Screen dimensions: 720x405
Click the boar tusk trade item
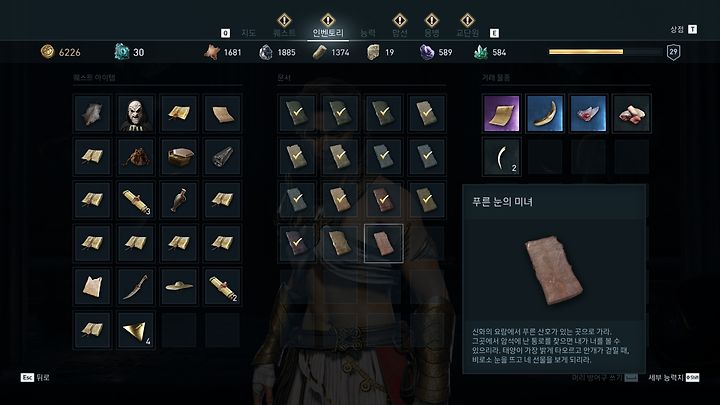[x=545, y=113]
